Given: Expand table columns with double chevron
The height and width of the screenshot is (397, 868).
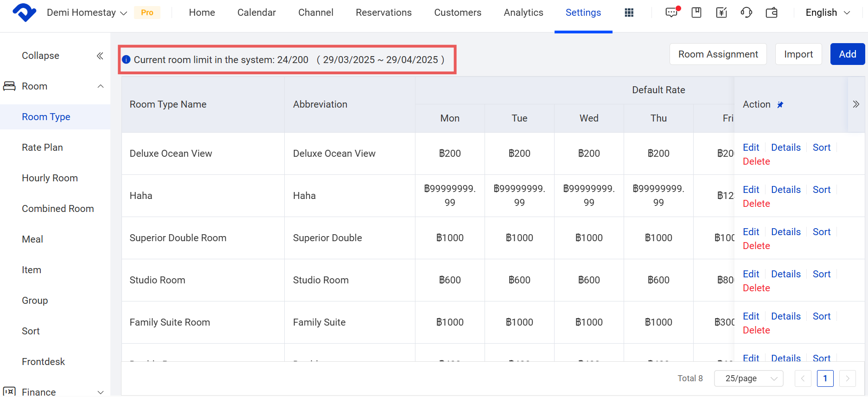Looking at the screenshot, I should click(x=856, y=104).
